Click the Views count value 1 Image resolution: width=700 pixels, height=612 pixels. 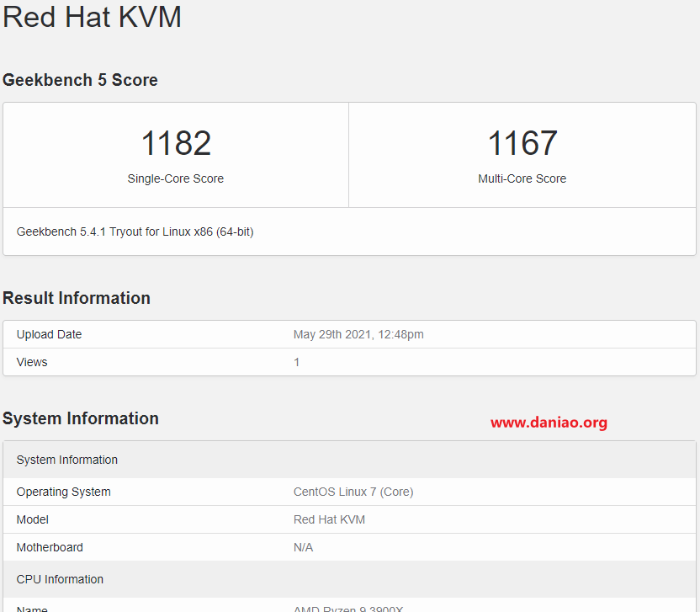pyautogui.click(x=296, y=362)
